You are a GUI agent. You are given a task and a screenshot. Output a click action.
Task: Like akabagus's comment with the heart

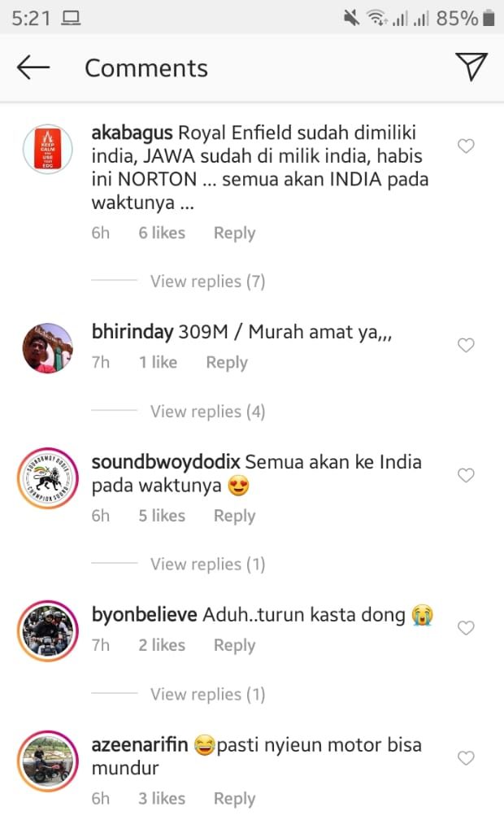click(x=466, y=146)
